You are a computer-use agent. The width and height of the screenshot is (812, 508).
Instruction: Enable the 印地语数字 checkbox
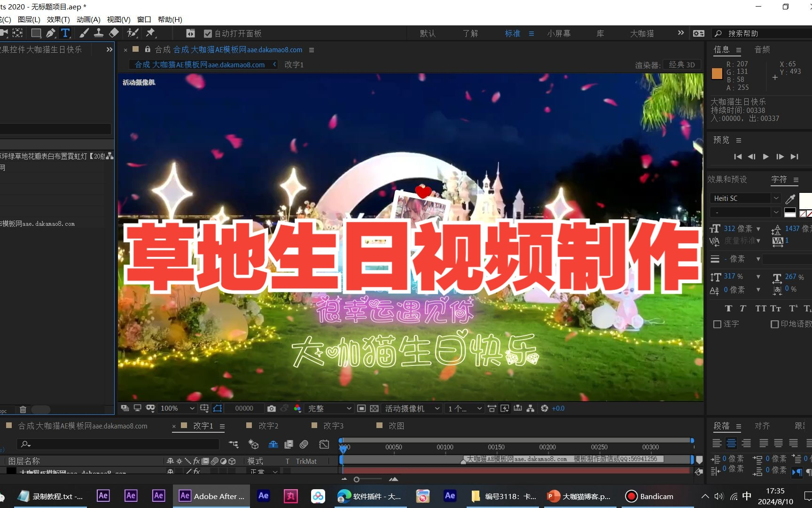[774, 324]
